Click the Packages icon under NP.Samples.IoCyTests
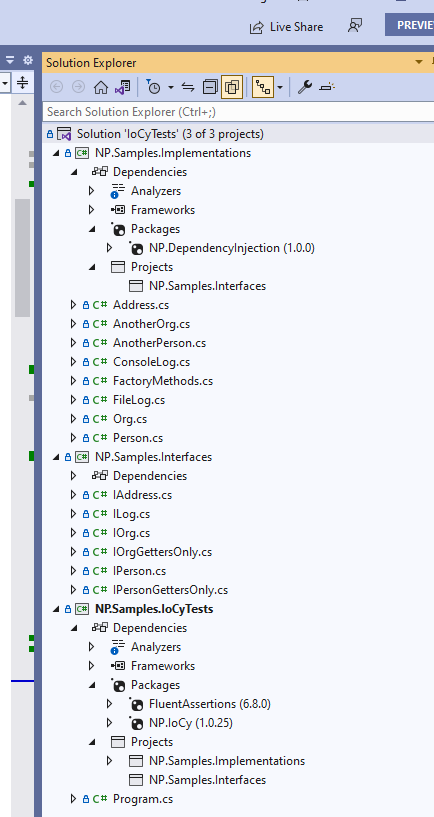The height and width of the screenshot is (817, 434). pyautogui.click(x=118, y=685)
